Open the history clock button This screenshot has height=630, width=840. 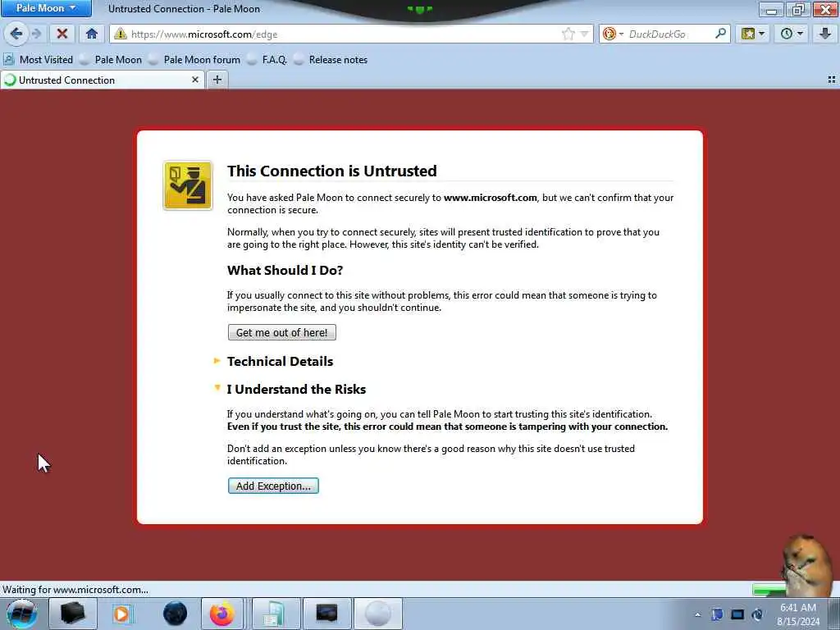pyautogui.click(x=792, y=34)
